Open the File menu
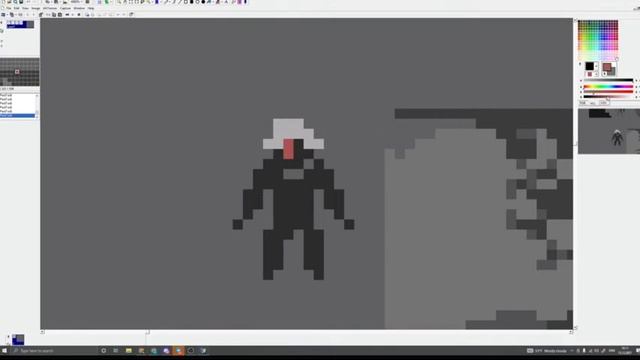The height and width of the screenshot is (360, 640). point(9,8)
